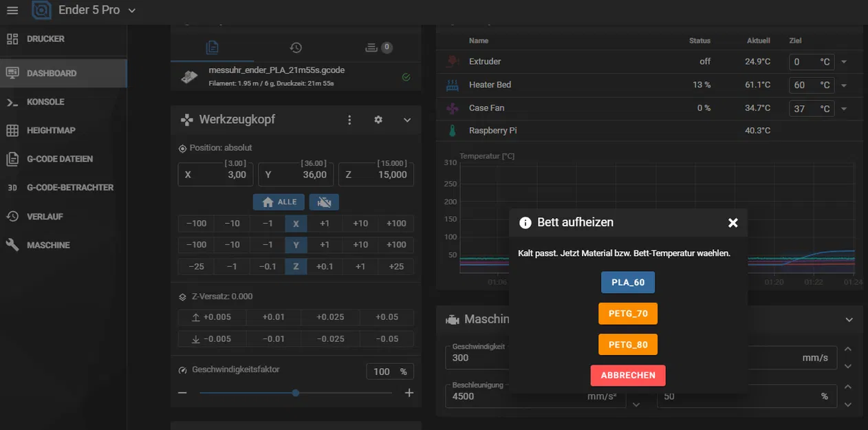Collapse the Werkzeugkopf panel
The height and width of the screenshot is (430, 868).
pyautogui.click(x=407, y=120)
